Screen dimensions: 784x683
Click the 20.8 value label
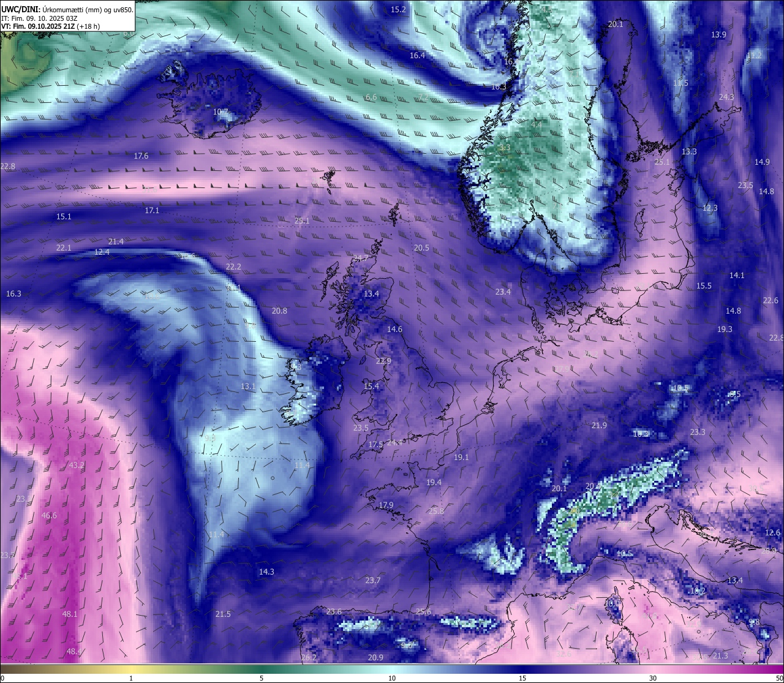(x=279, y=311)
